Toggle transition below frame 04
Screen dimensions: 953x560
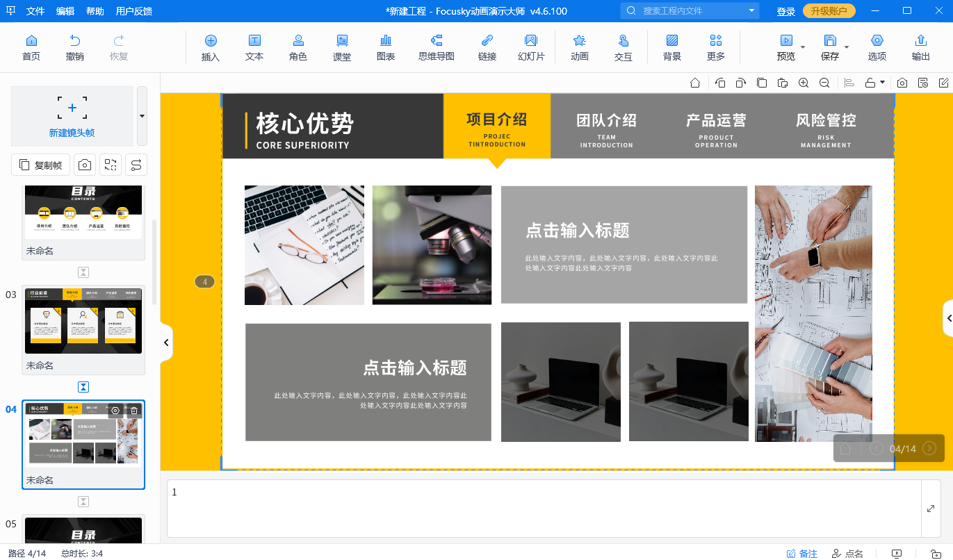83,502
